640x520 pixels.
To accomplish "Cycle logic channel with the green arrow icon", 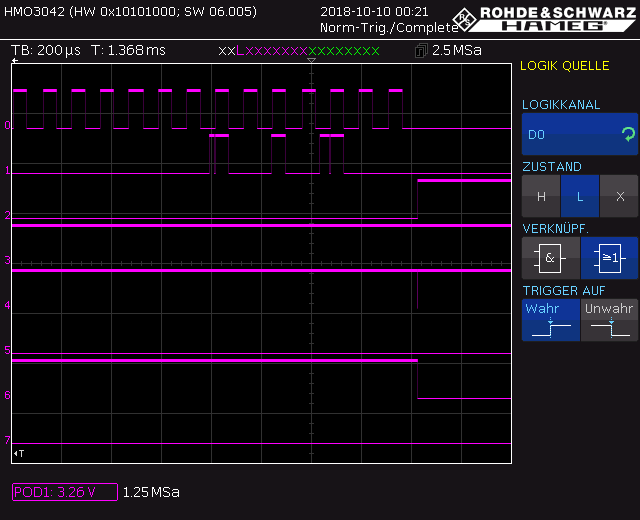I will point(628,134).
